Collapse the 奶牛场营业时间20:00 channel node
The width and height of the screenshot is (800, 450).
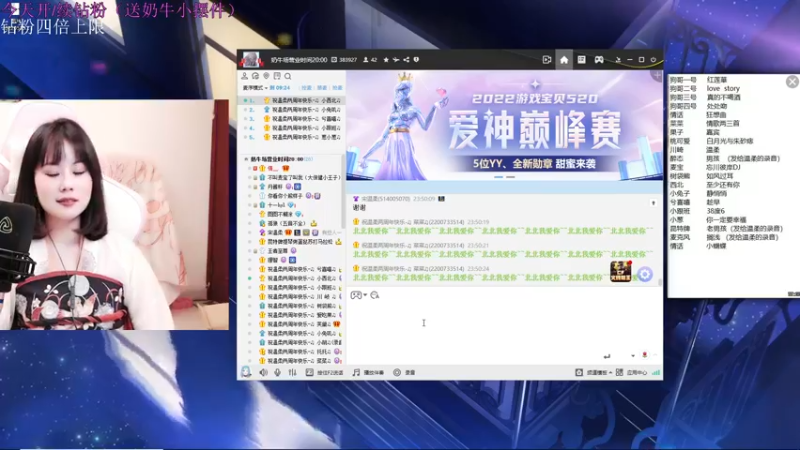246,159
